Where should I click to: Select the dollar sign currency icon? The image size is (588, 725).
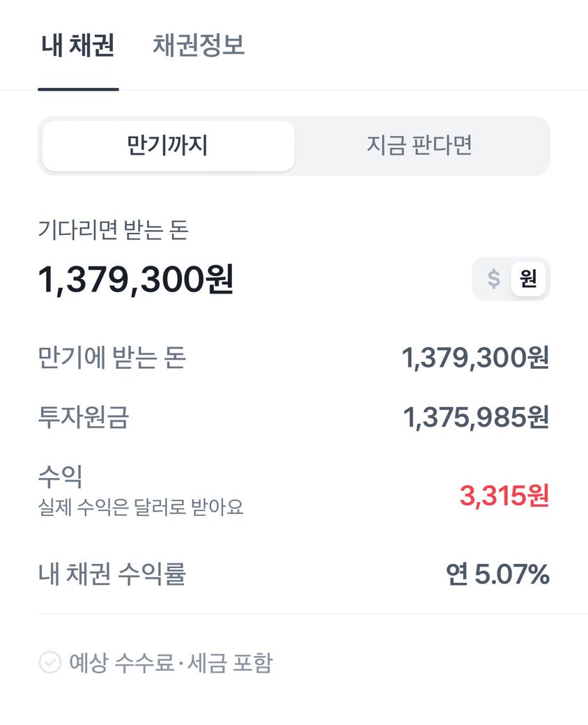click(493, 279)
